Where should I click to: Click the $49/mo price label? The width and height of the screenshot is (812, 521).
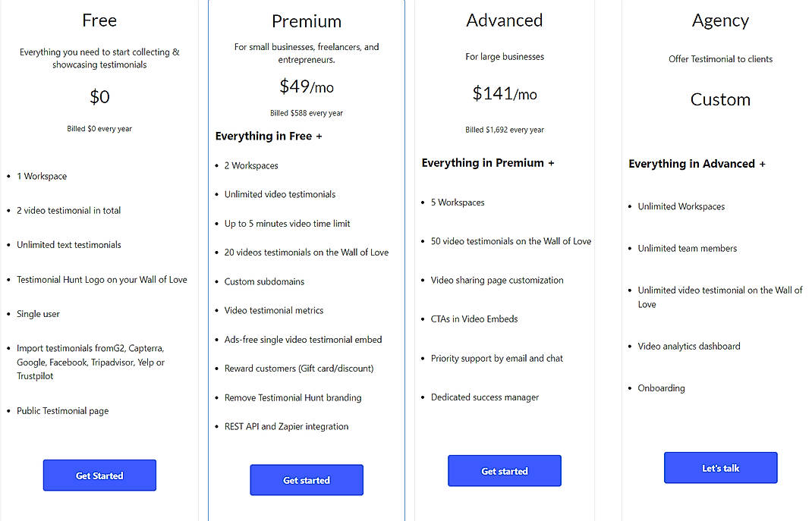click(307, 86)
